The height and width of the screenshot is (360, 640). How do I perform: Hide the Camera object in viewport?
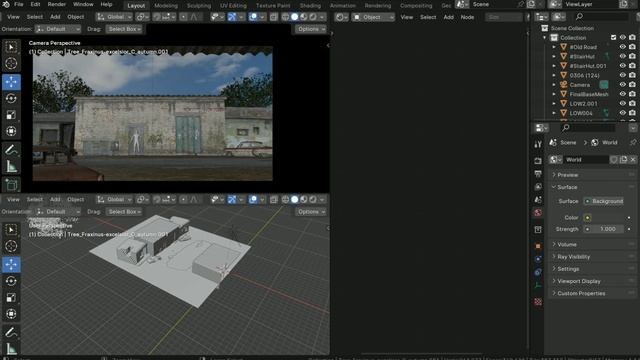[622, 84]
